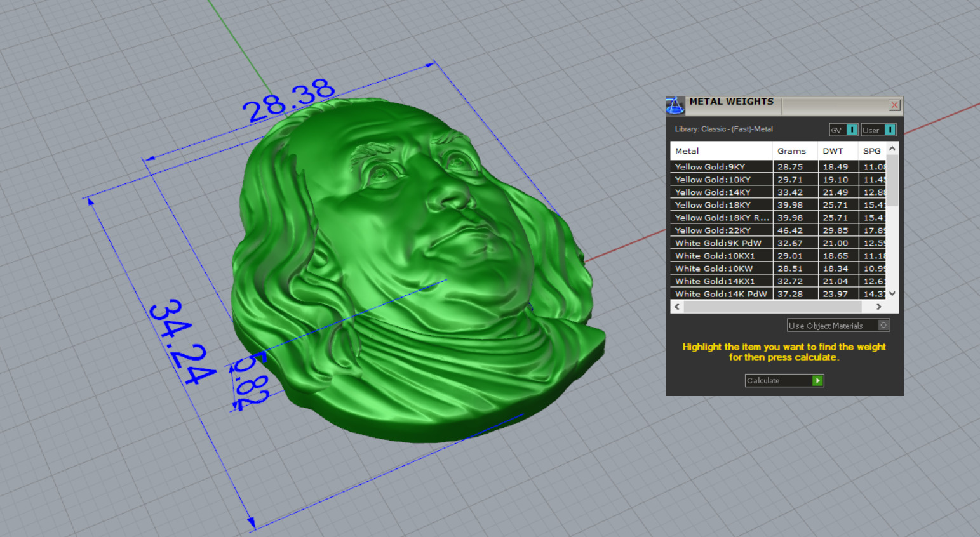Click the Calculate button
This screenshot has height=537, width=980.
point(784,380)
